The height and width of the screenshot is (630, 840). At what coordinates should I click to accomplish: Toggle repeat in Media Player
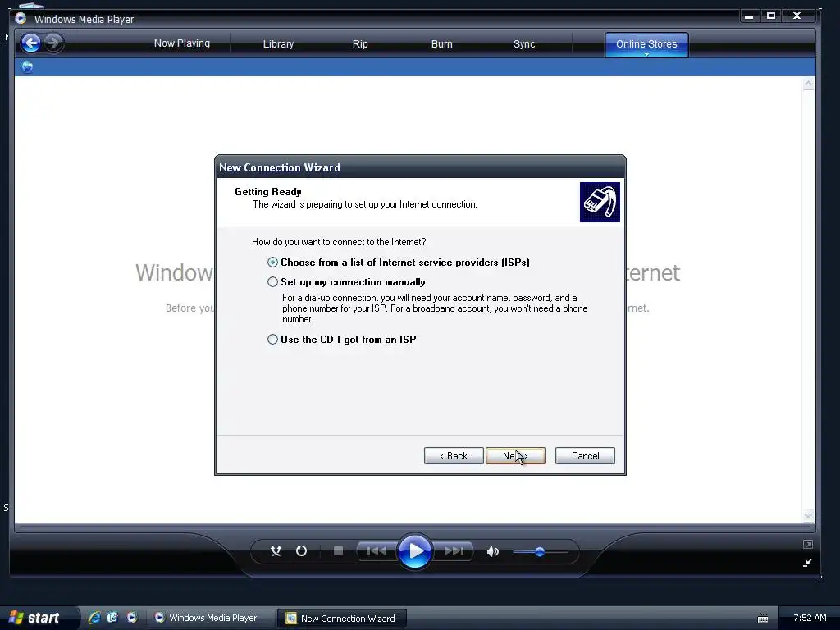tap(302, 550)
